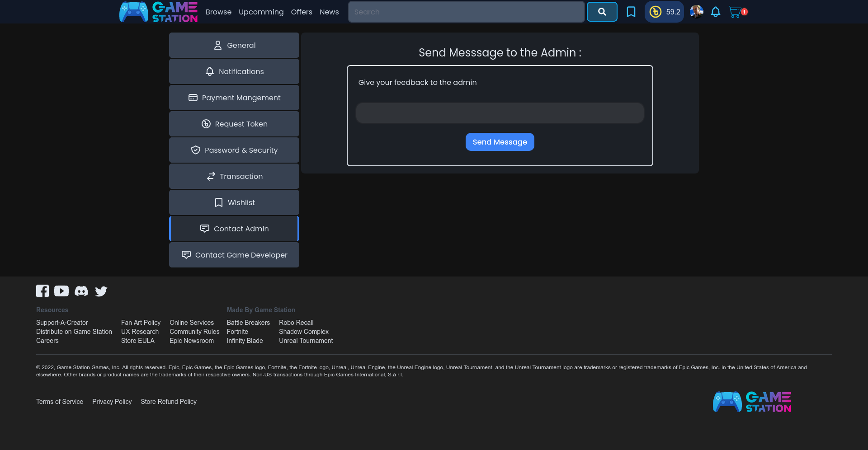868x450 pixels.
Task: Open the UX Research link
Action: [140, 332]
